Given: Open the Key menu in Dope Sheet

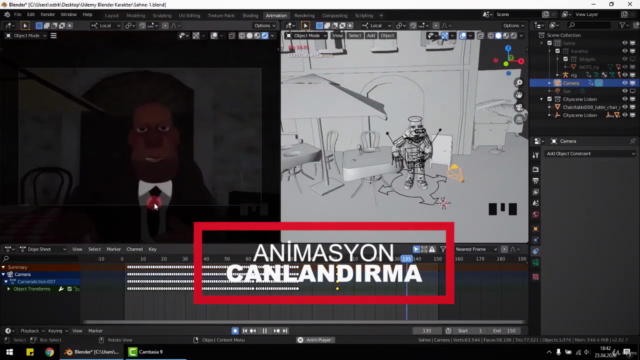Looking at the screenshot, I should point(153,249).
